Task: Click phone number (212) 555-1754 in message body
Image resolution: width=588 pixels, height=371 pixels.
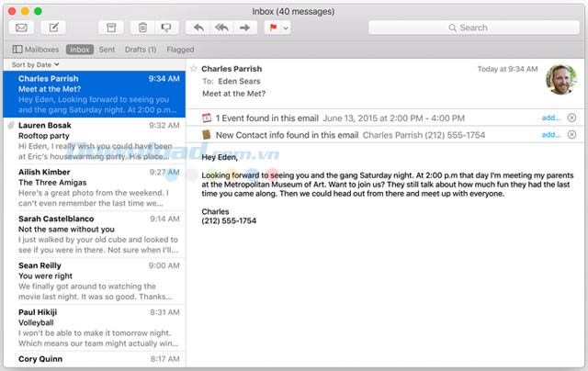Action: click(229, 221)
